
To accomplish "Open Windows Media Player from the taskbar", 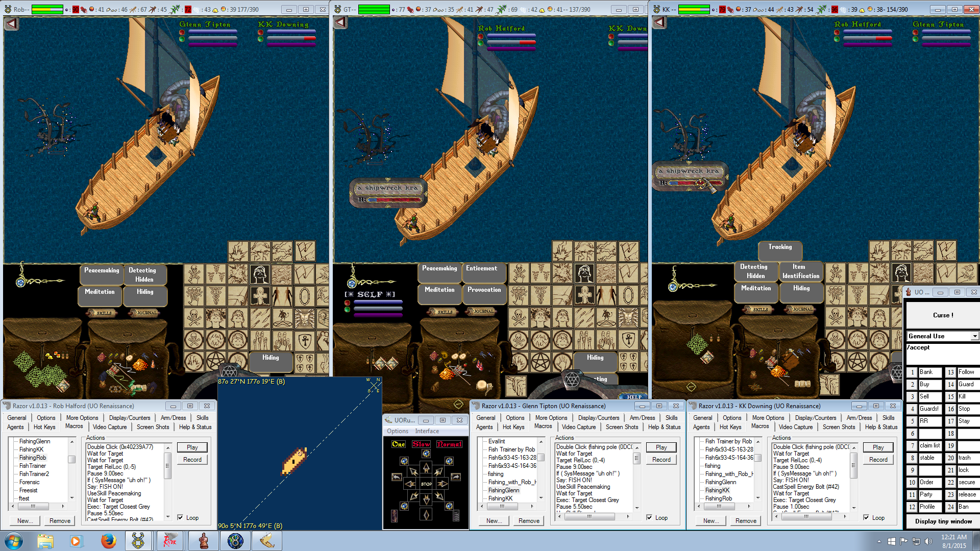I will (77, 541).
